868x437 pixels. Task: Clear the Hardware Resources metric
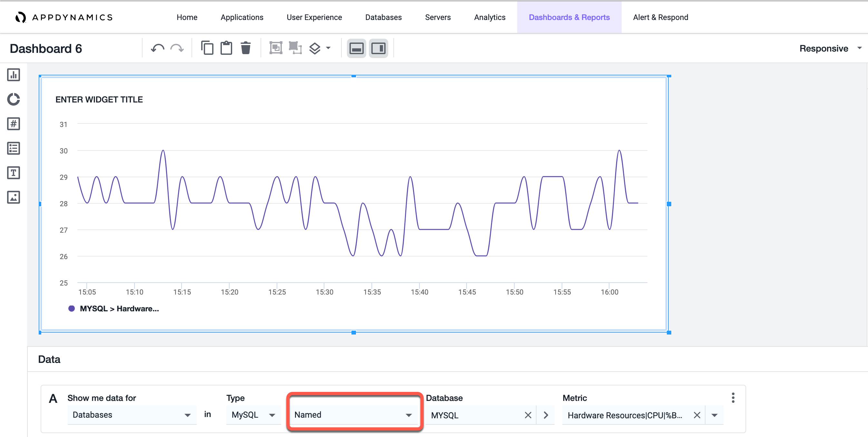[x=697, y=415]
